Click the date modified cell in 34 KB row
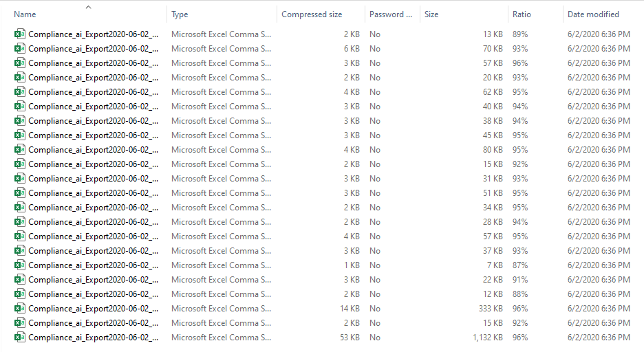Screen dimensions: 644x352 tap(599, 208)
